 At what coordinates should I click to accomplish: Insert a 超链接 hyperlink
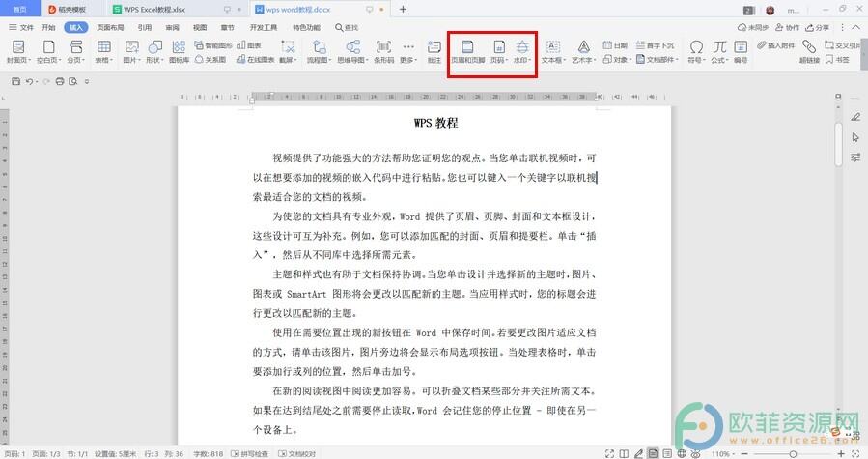809,51
